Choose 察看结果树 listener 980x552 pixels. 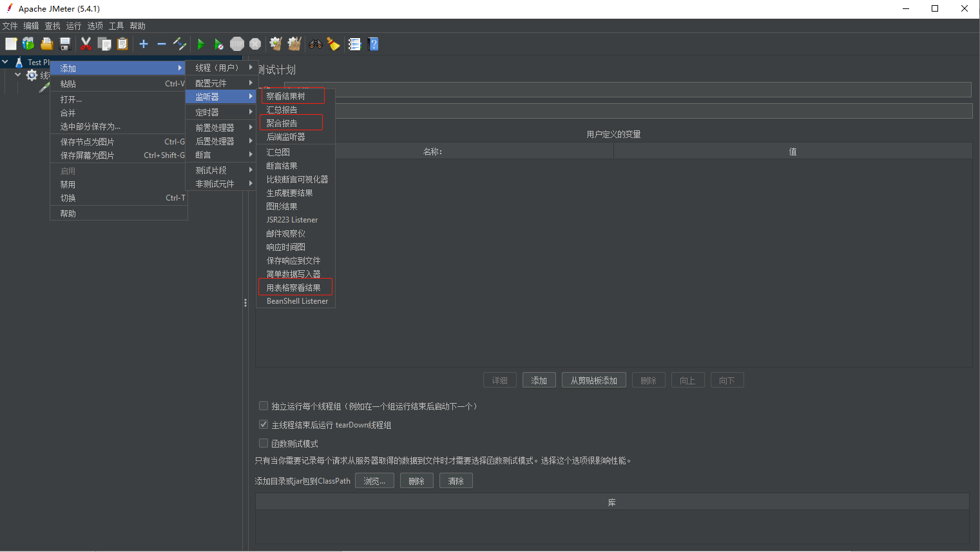pyautogui.click(x=296, y=96)
